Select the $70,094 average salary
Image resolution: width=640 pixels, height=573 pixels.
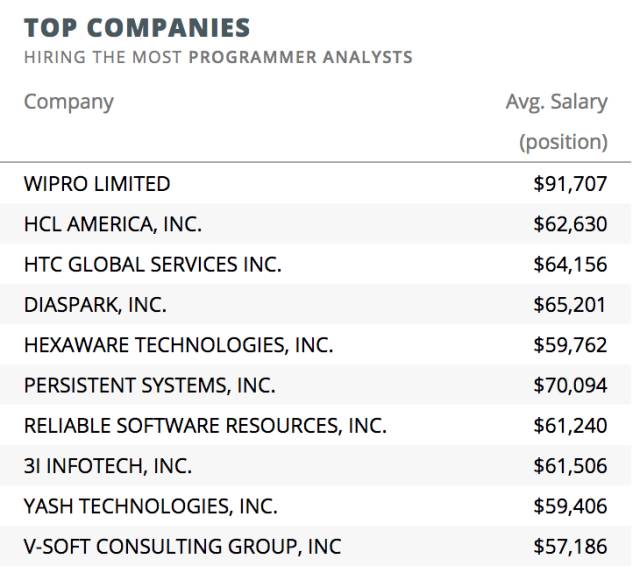click(x=570, y=385)
